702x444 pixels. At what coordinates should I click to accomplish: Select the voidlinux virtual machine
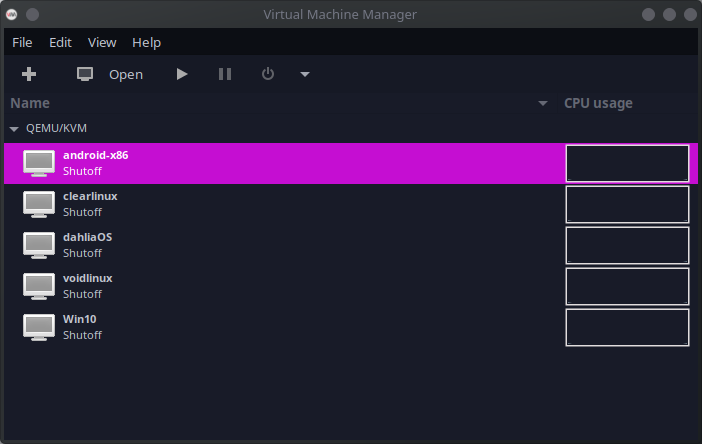(x=88, y=286)
